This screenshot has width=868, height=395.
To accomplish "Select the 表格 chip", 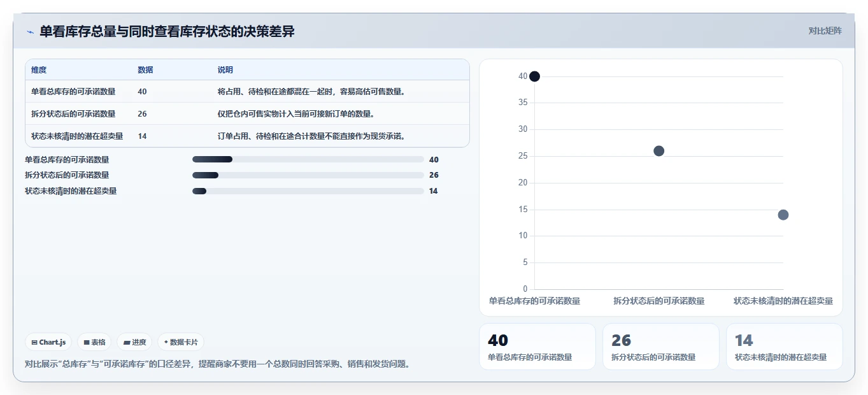I will click(x=94, y=342).
